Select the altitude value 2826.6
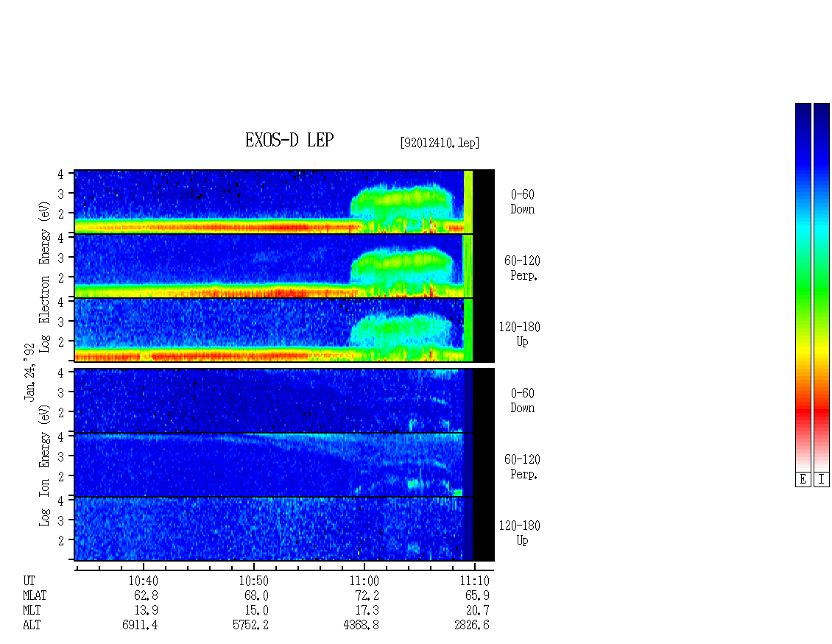This screenshot has height=644, width=832. pos(471,625)
